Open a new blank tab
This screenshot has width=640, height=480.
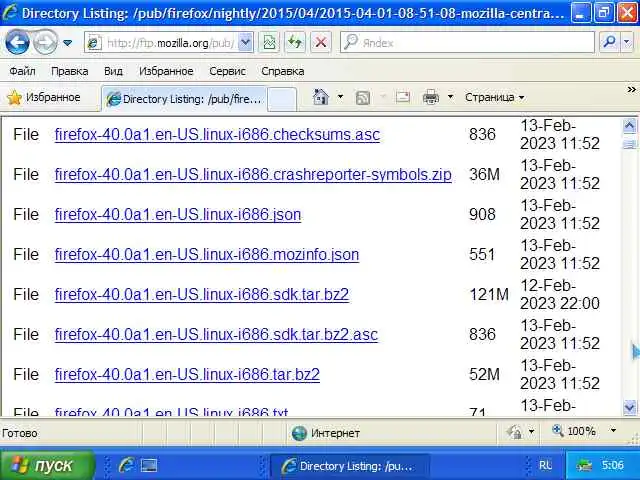[282, 99]
